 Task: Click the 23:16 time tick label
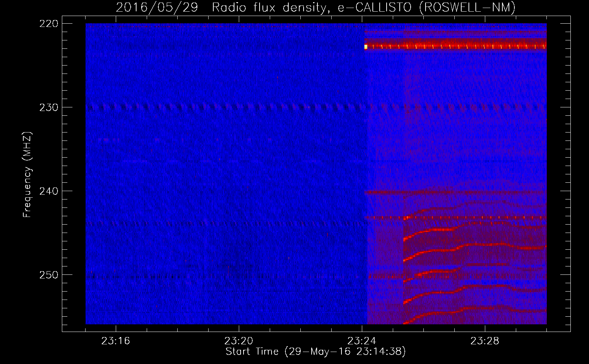[116, 341]
